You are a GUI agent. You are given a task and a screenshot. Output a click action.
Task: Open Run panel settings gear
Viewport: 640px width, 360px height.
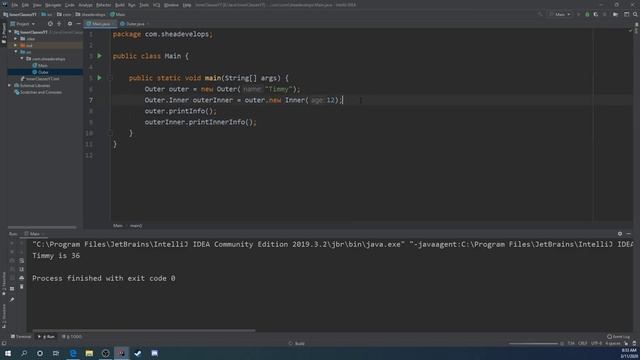pyautogui.click(x=620, y=234)
